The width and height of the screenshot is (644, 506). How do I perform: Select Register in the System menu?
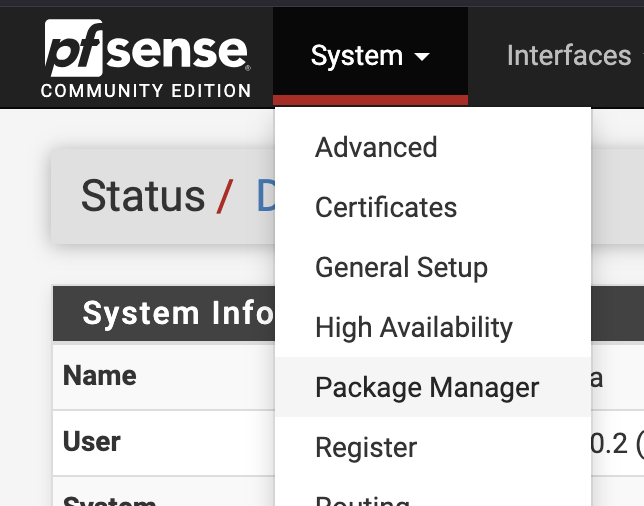(366, 448)
